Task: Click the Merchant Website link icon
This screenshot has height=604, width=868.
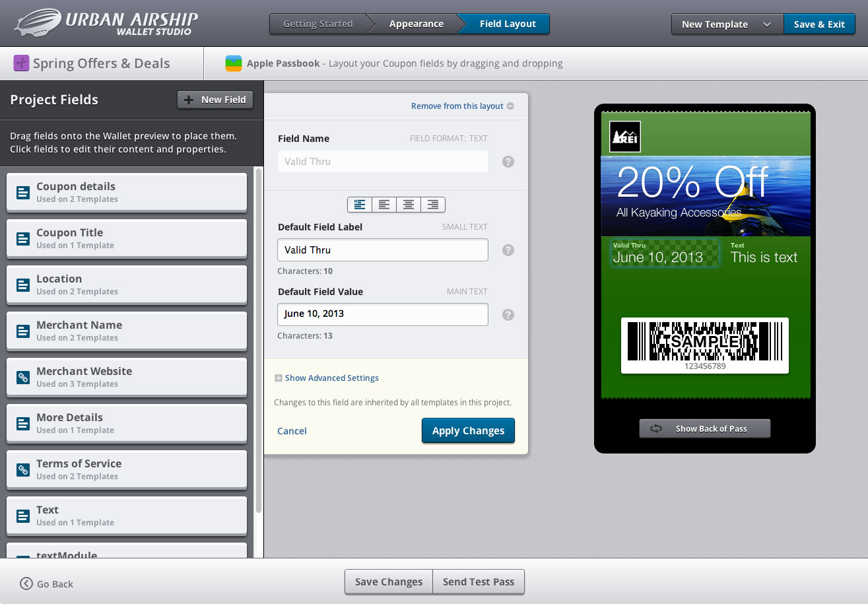Action: 23,378
